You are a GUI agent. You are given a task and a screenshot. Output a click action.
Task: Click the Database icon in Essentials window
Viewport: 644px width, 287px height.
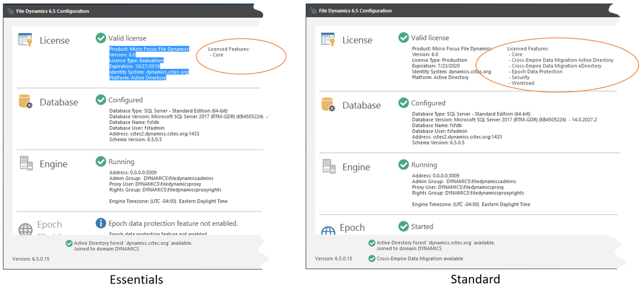coord(25,101)
